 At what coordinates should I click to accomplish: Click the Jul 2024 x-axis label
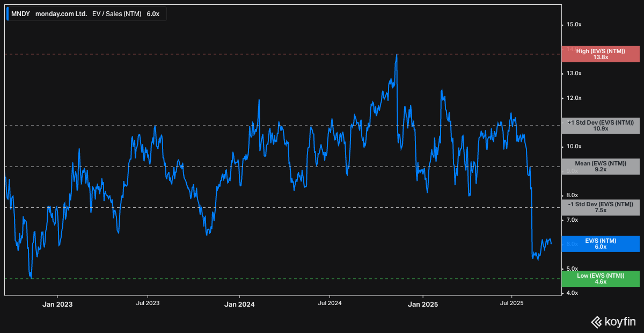[330, 303]
